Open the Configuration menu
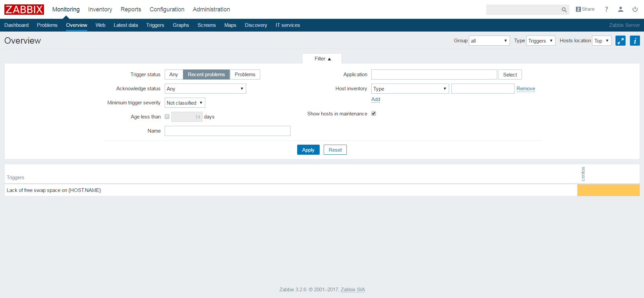The height and width of the screenshot is (298, 644). tap(167, 9)
